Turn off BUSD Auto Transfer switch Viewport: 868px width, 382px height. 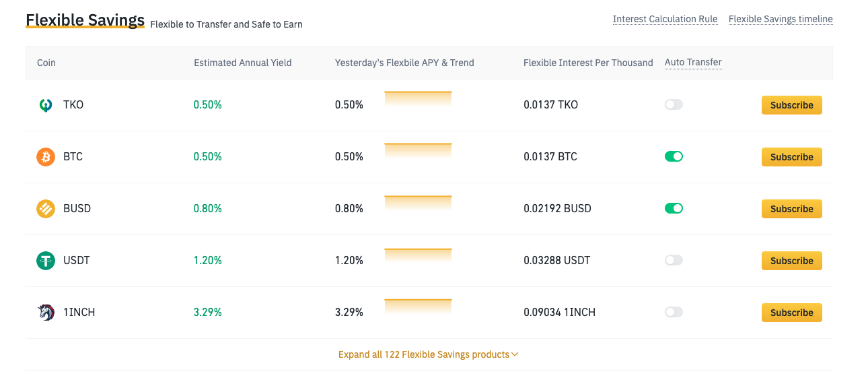tap(674, 208)
